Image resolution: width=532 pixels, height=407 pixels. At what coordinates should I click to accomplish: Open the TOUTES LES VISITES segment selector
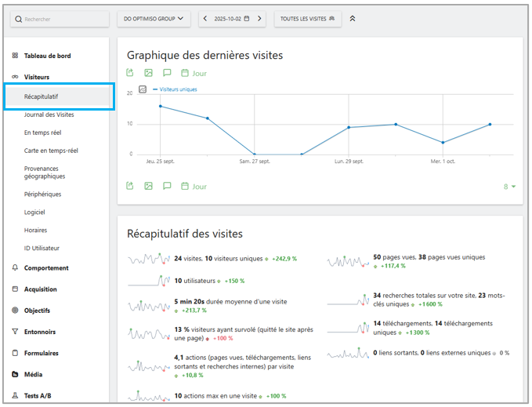coord(307,19)
